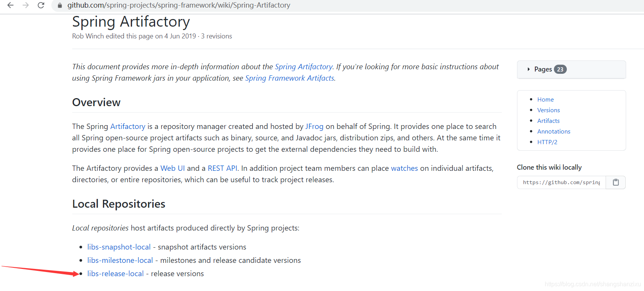Go to the Artifacts wiki page

(x=548, y=121)
